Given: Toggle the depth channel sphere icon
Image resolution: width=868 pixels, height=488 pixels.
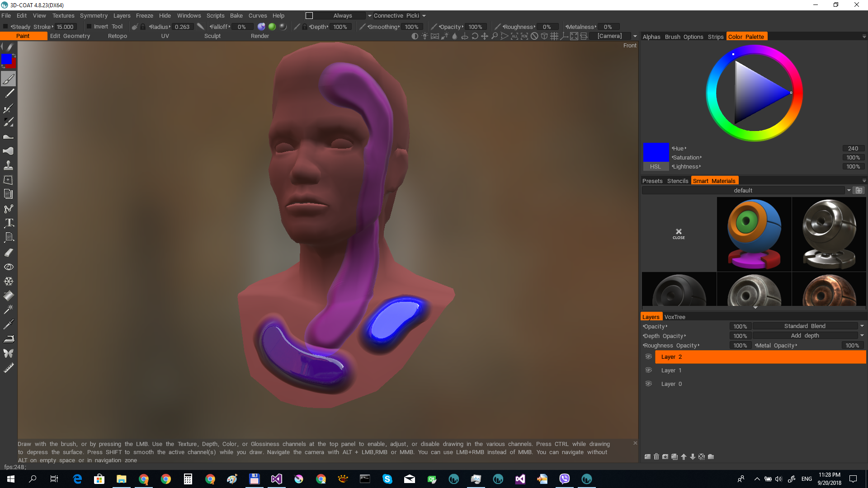Looking at the screenshot, I should [261, 27].
